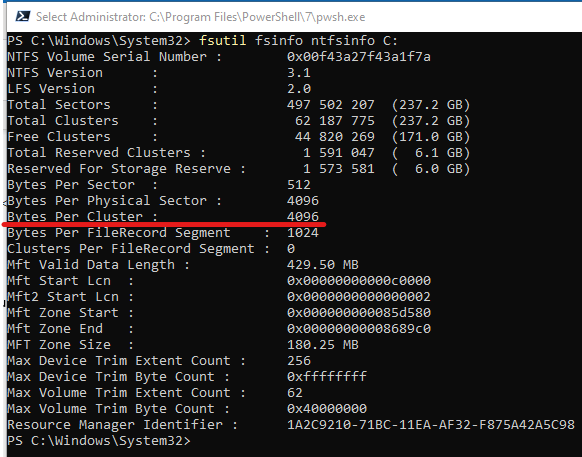Click the Total Clusters value 62 187 775
The height and width of the screenshot is (457, 582).
tap(335, 120)
